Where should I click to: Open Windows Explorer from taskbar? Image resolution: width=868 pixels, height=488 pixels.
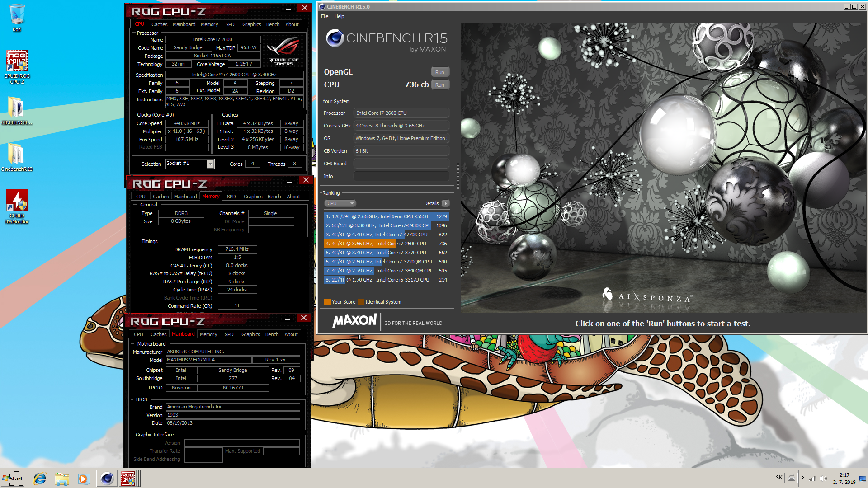click(62, 479)
